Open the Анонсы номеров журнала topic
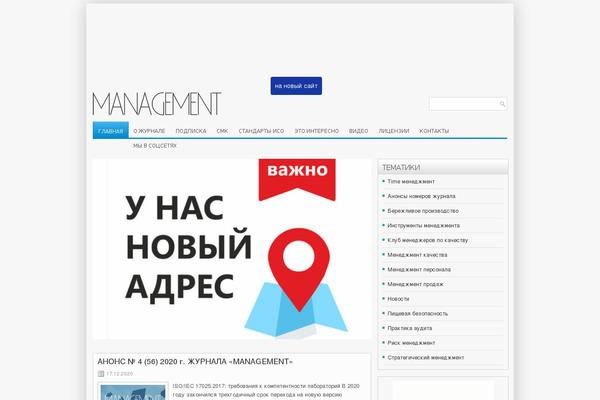The height and width of the screenshot is (400, 600). pyautogui.click(x=421, y=196)
